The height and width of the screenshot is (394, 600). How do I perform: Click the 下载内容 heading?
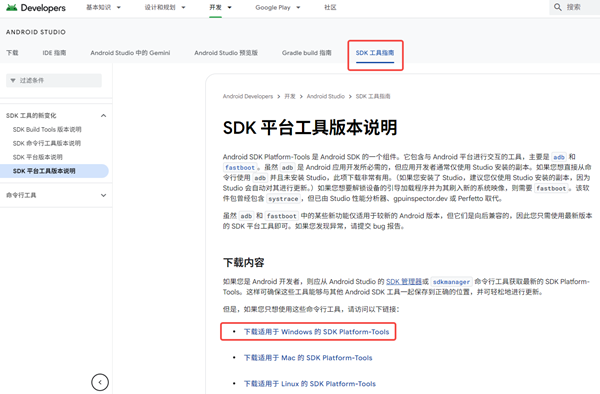click(244, 262)
